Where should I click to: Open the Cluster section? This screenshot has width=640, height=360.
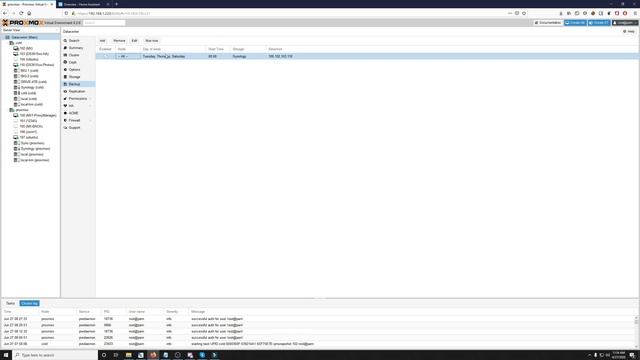click(x=74, y=55)
